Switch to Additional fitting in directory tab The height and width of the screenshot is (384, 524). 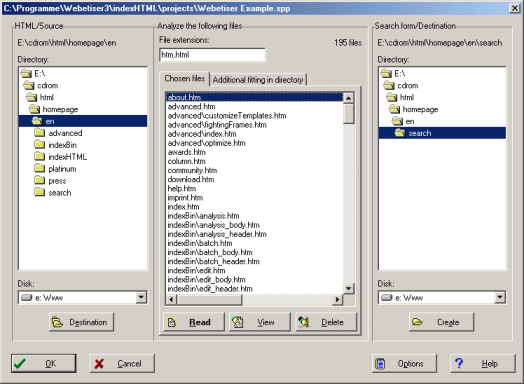click(x=258, y=80)
